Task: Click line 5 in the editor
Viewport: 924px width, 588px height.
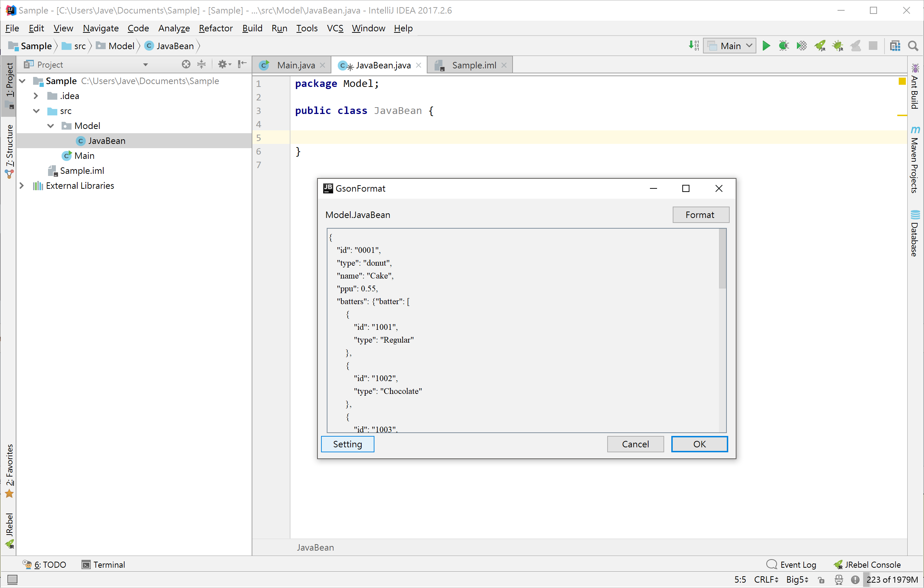Action: click(x=598, y=137)
